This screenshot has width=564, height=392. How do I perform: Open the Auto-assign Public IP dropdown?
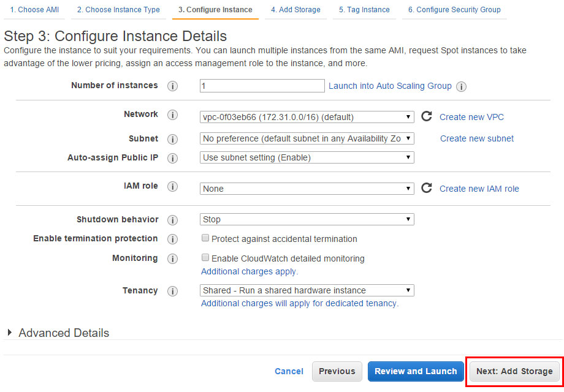pyautogui.click(x=307, y=157)
